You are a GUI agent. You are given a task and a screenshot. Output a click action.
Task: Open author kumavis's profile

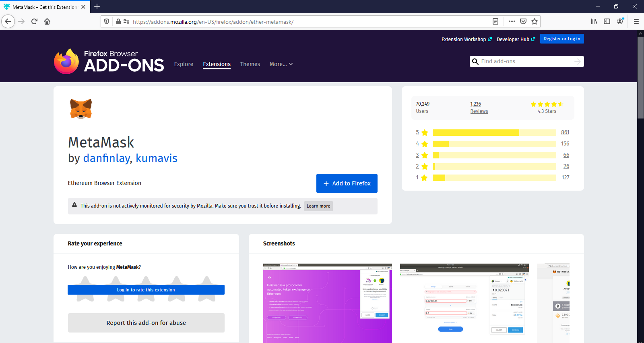(x=157, y=158)
